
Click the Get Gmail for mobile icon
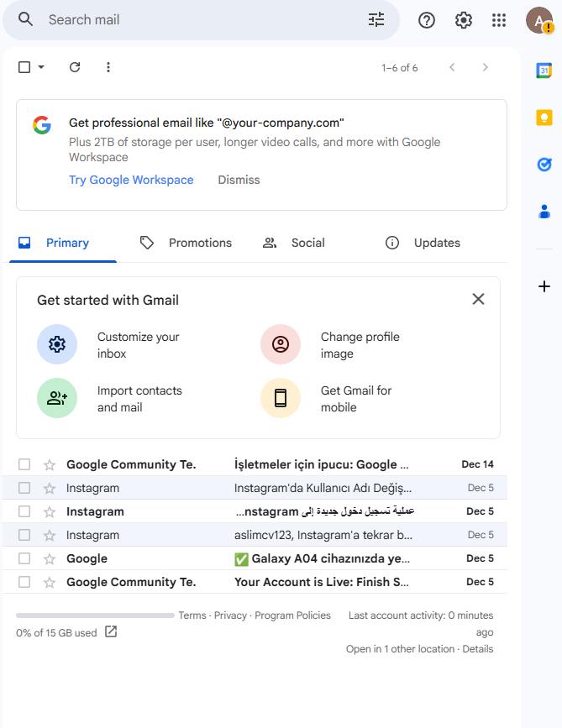click(x=281, y=398)
